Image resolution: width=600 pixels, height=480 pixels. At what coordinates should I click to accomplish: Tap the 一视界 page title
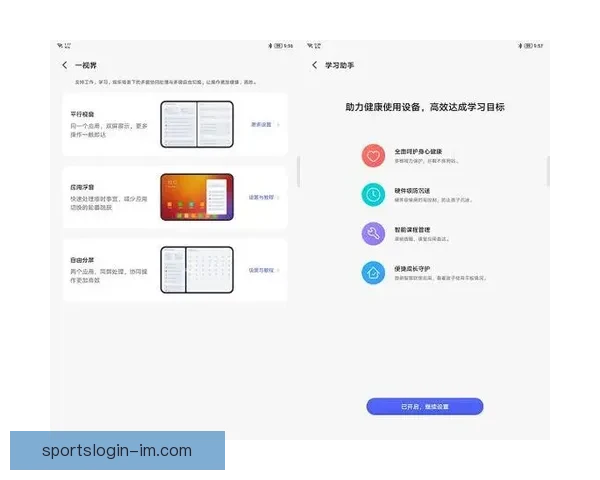86,65
